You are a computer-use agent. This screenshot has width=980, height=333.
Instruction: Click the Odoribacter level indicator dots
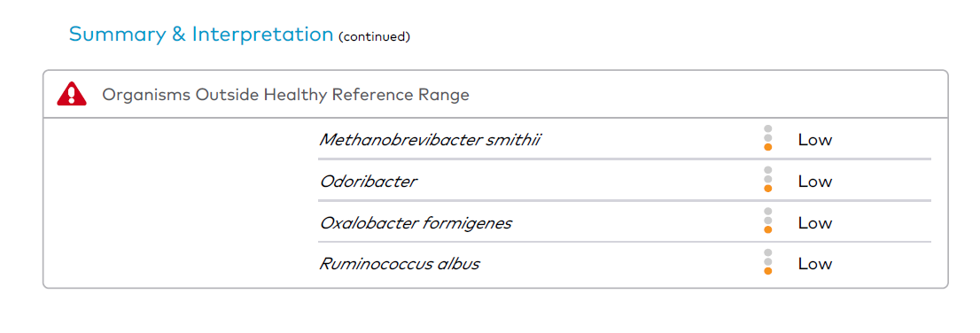768,179
